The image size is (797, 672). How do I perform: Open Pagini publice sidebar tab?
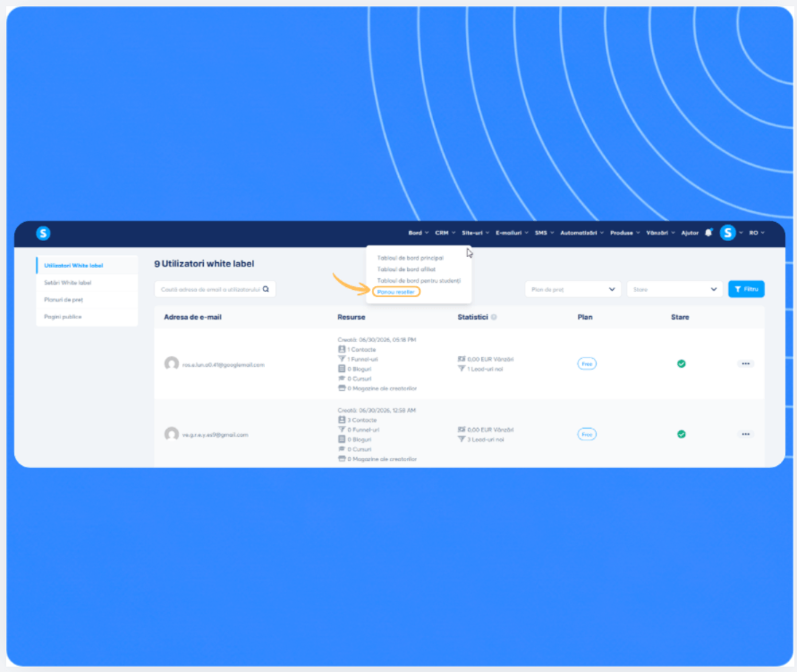(87, 317)
